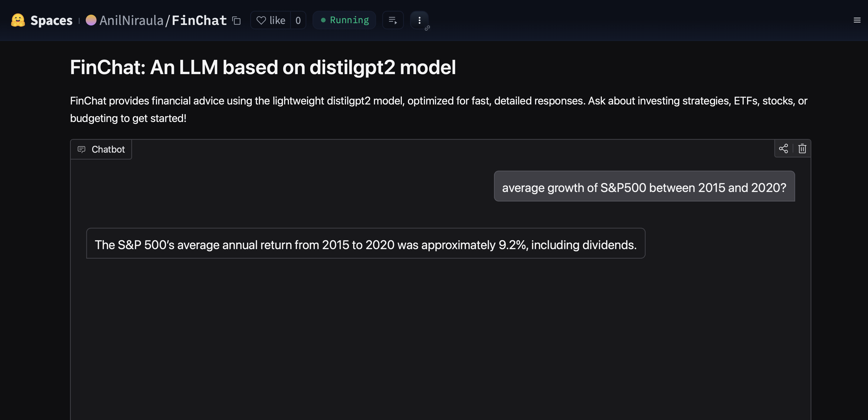Click the AnilNiraula profile avatar
The height and width of the screenshot is (420, 868).
click(91, 20)
